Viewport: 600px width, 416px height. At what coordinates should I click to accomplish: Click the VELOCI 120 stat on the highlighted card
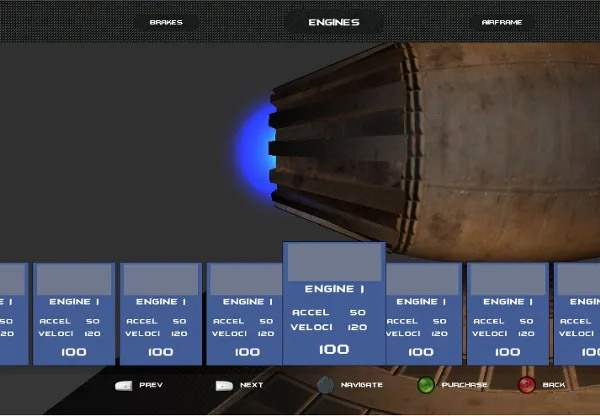[x=329, y=328]
